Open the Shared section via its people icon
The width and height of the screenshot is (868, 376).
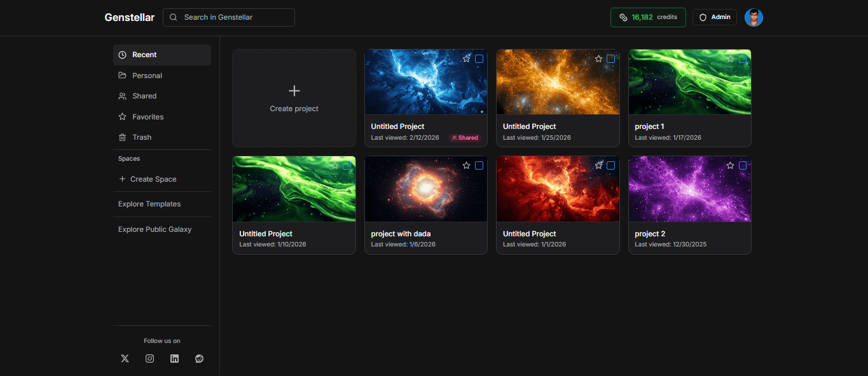[x=122, y=96]
